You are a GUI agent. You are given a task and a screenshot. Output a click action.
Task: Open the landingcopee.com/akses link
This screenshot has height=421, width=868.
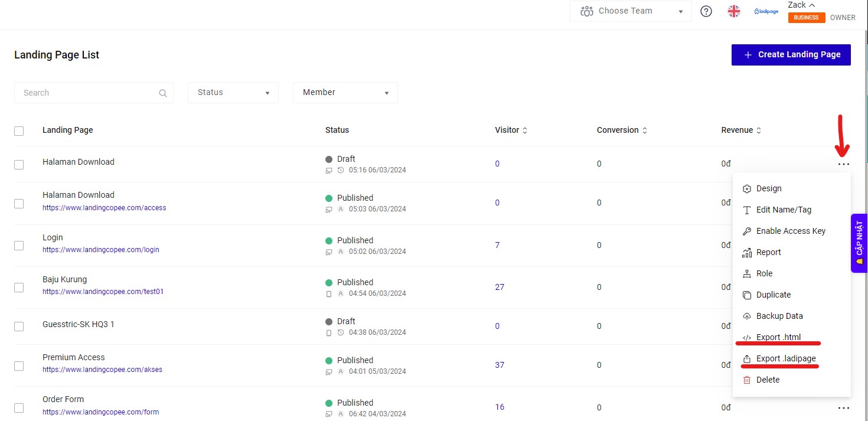coord(102,370)
